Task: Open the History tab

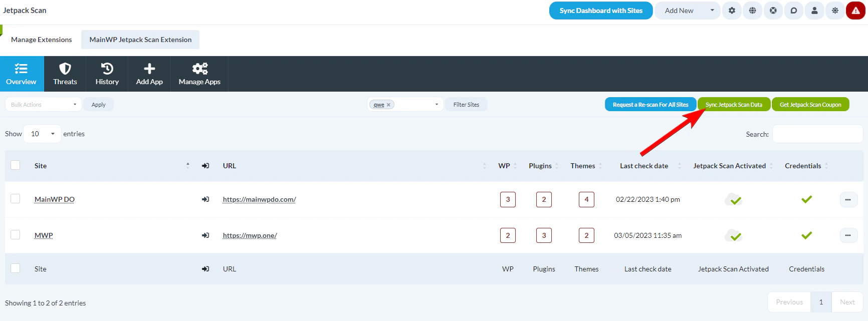Action: 107,74
